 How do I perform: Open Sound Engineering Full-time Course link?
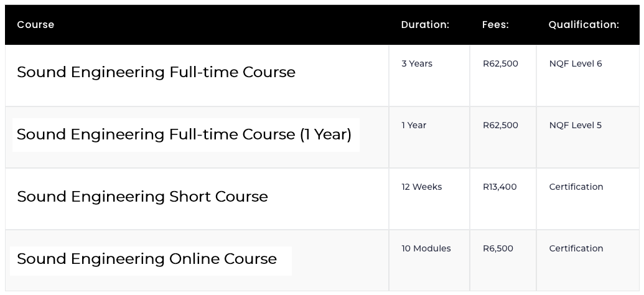tap(156, 72)
